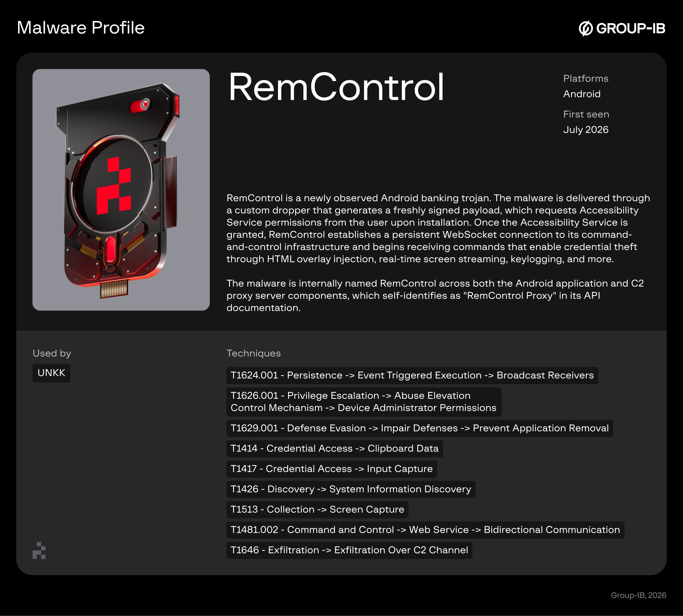Select the July 2026 date value
Viewport: 683px width, 616px height.
click(x=586, y=130)
